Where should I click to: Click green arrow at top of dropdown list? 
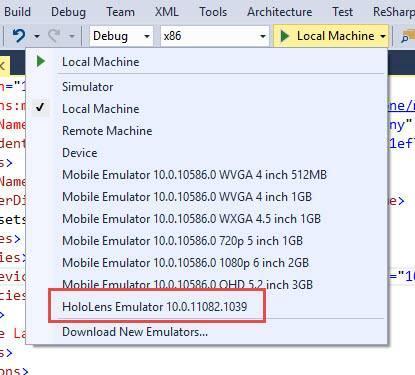pos(41,61)
